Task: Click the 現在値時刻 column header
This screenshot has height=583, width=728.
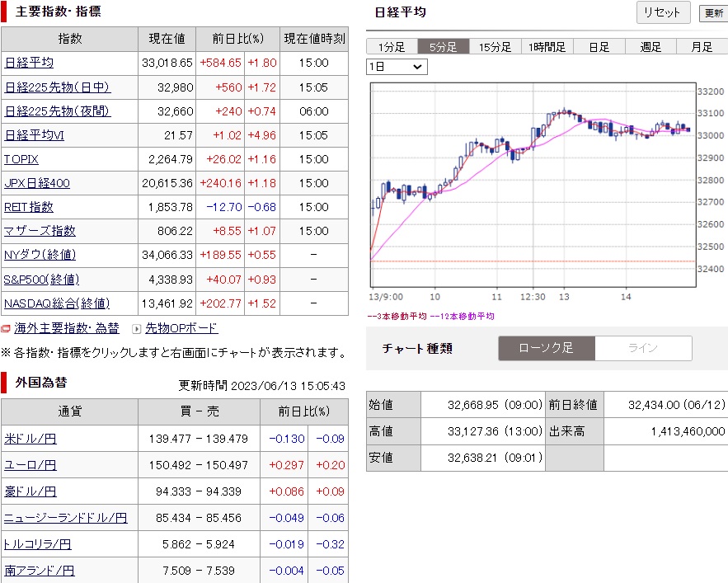Action: click(314, 39)
